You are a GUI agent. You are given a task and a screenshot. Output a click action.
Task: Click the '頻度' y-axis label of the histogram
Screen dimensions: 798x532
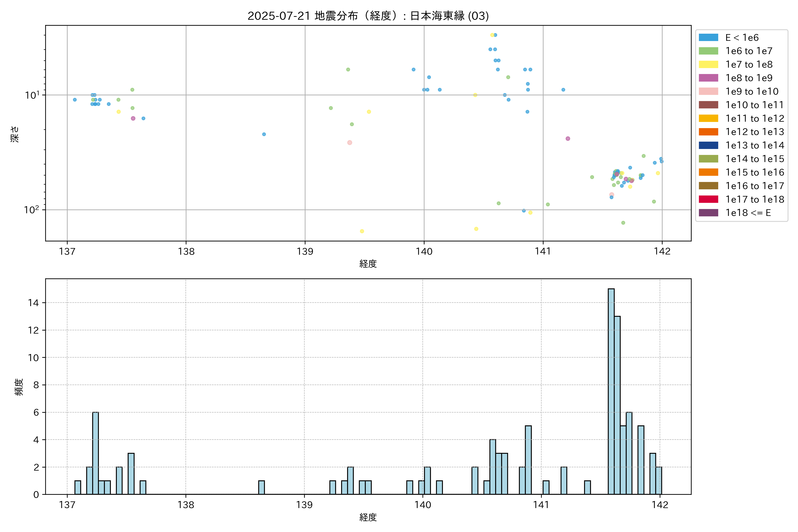[19, 387]
